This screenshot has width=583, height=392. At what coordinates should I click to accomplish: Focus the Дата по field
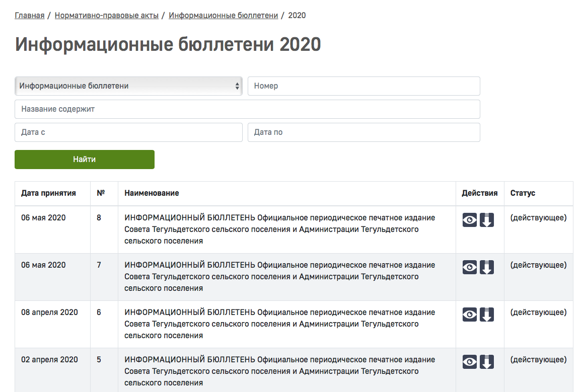tap(364, 132)
